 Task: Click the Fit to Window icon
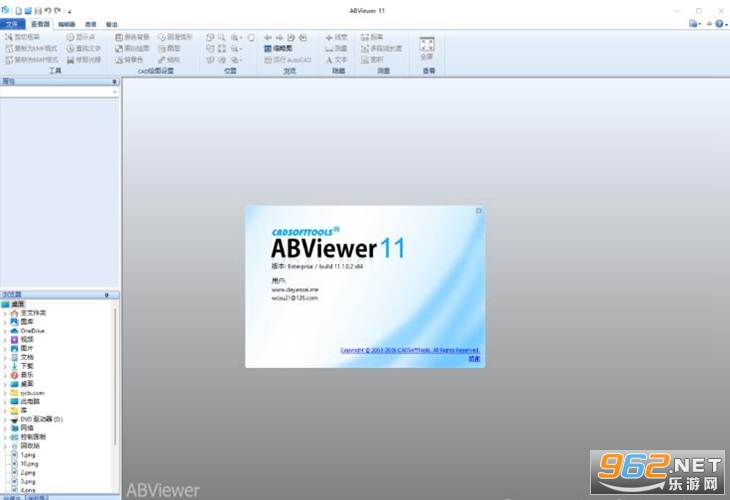[x=222, y=48]
